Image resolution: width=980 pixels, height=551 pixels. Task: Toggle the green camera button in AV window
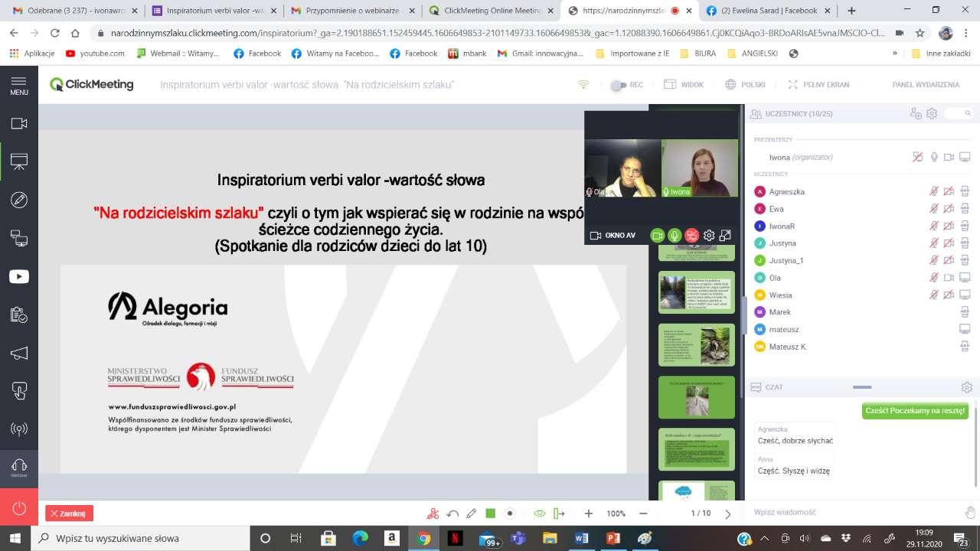(x=657, y=236)
